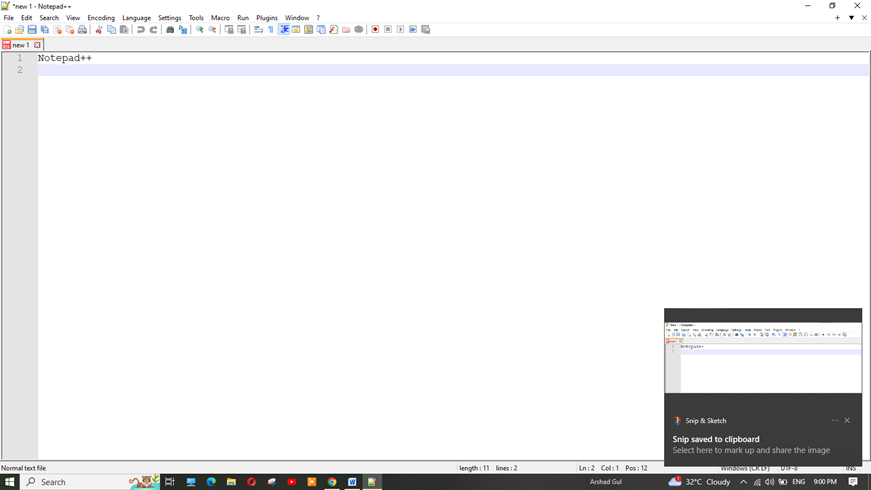Viewport: 871px width, 490px height.
Task: Click the Zoom In toolbar icon
Action: point(199,29)
